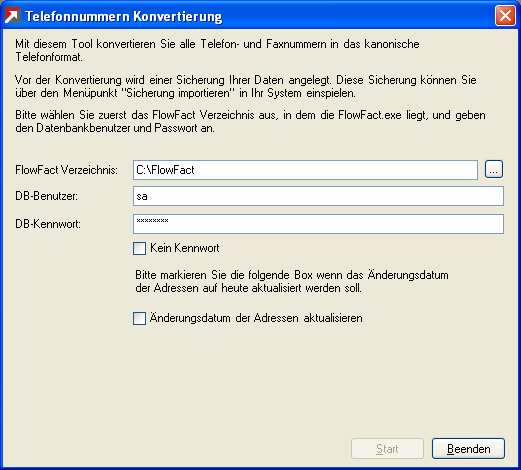Click the intro paragraph about kanonische Telefonformat
The image size is (521, 470).
pyautogui.click(x=217, y=50)
